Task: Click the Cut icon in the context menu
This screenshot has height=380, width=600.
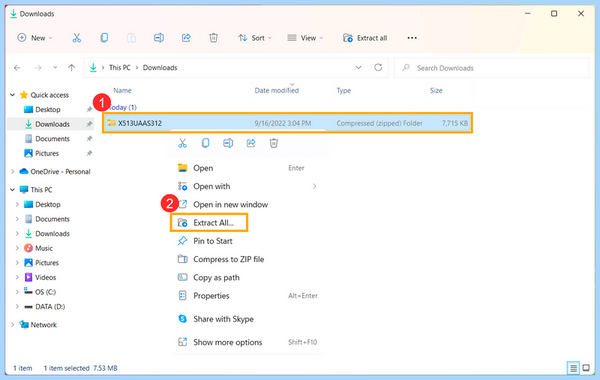Action: coord(183,143)
